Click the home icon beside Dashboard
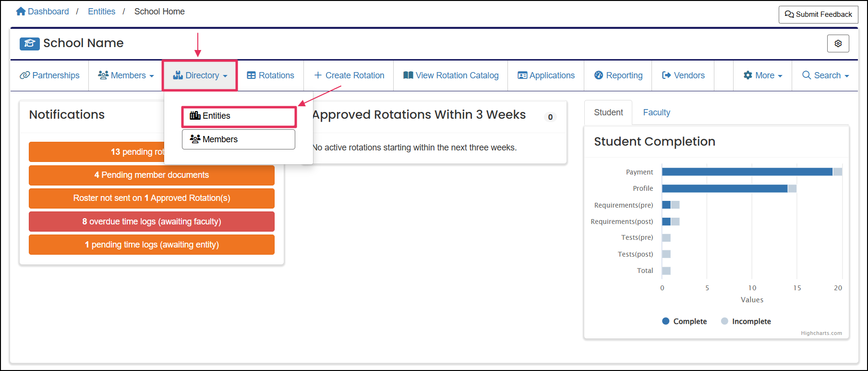The image size is (868, 371). [x=21, y=11]
